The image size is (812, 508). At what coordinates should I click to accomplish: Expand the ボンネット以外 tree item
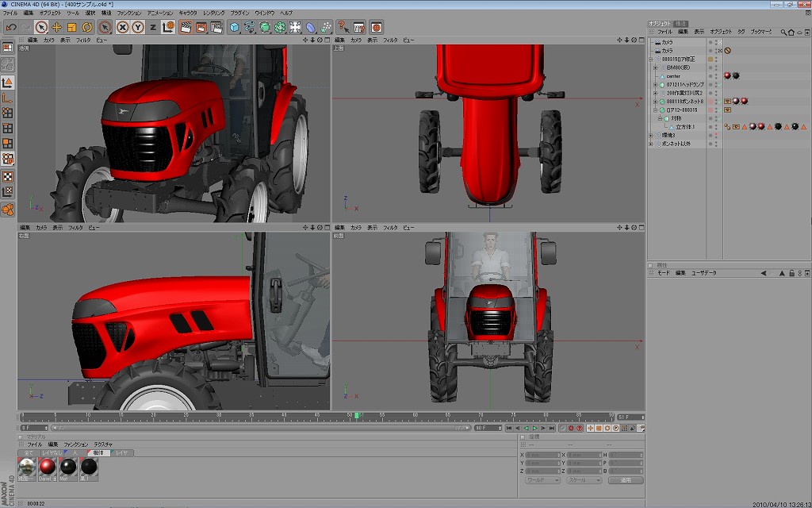pyautogui.click(x=650, y=144)
